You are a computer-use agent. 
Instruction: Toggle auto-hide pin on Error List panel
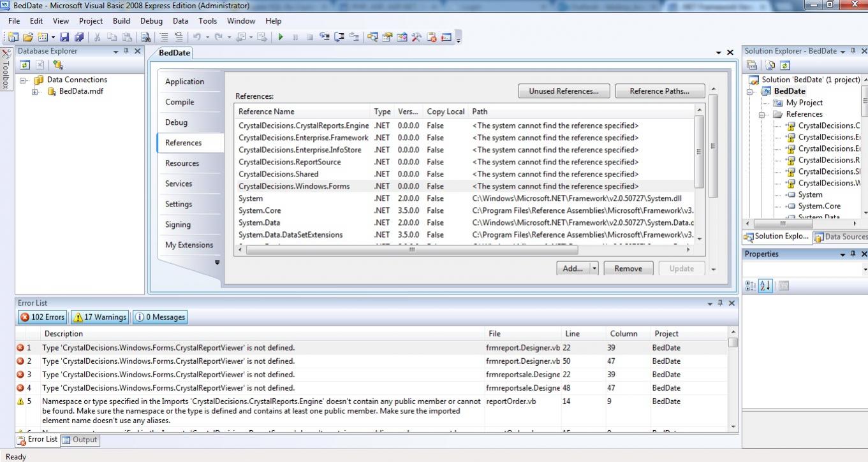click(x=720, y=303)
